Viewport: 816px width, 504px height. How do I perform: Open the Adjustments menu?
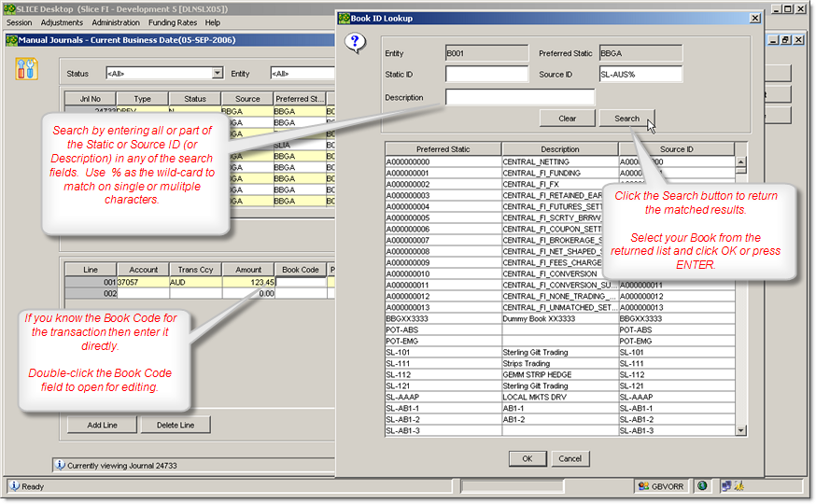point(62,22)
